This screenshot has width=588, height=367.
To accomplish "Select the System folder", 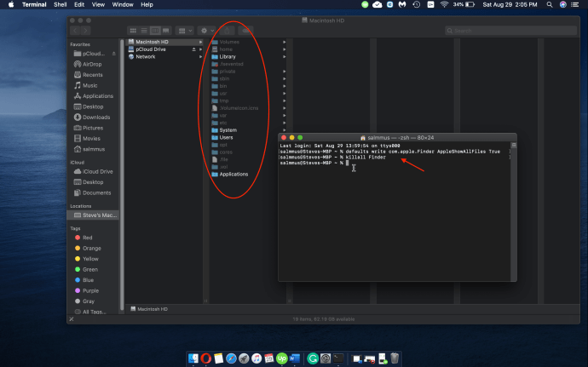I will tap(228, 130).
